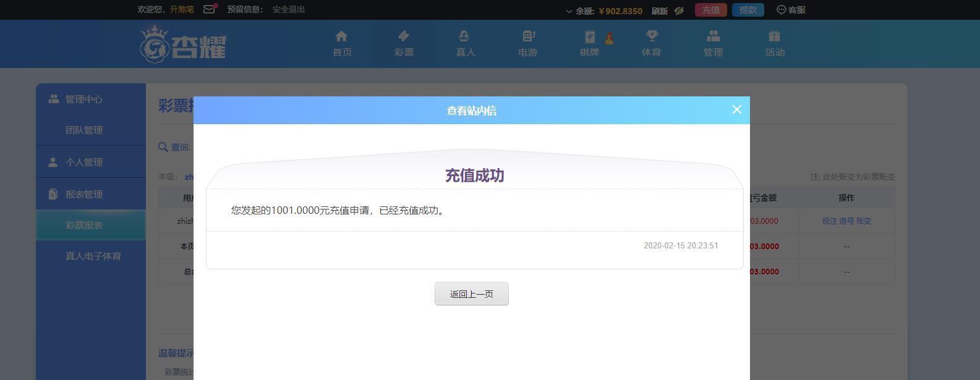980x380 pixels.
Task: Open the 体育 sports navigation item
Action: (x=651, y=44)
